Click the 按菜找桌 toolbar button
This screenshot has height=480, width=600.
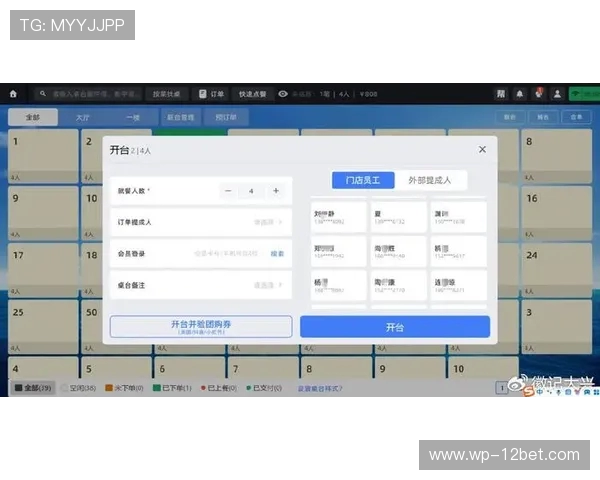(166, 94)
